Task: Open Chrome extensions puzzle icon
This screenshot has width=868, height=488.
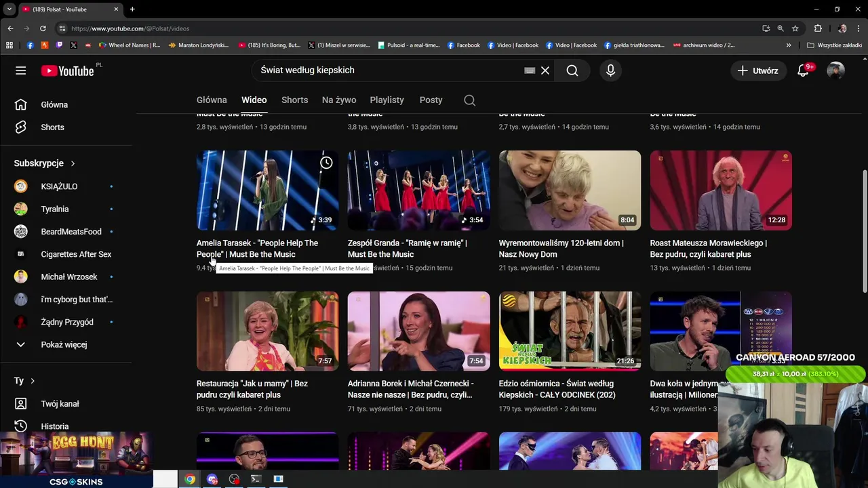Action: (x=818, y=28)
